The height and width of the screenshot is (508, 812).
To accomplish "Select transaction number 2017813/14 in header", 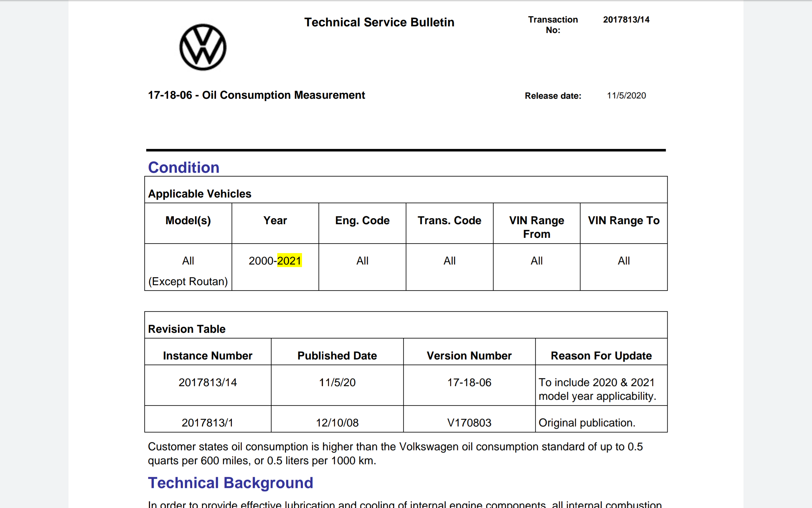I will (626, 19).
